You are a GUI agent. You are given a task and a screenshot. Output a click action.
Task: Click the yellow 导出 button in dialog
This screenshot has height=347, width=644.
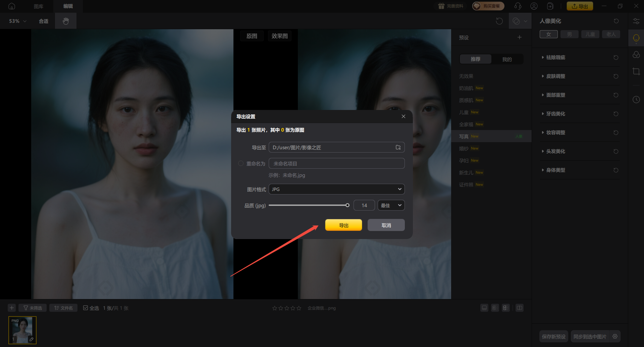[x=343, y=225]
